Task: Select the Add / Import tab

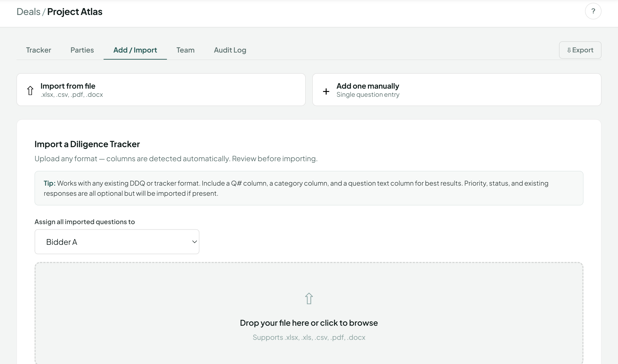Action: click(x=135, y=50)
